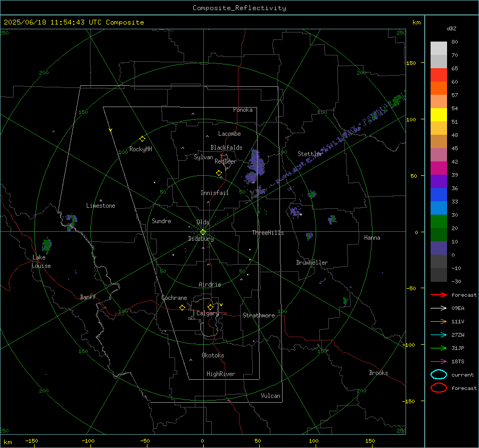Select the Limestone label

pyautogui.click(x=101, y=206)
